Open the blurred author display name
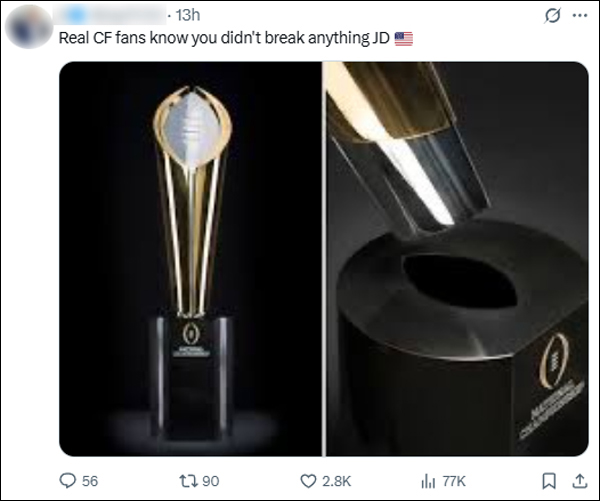The height and width of the screenshot is (501, 600). 112,15
